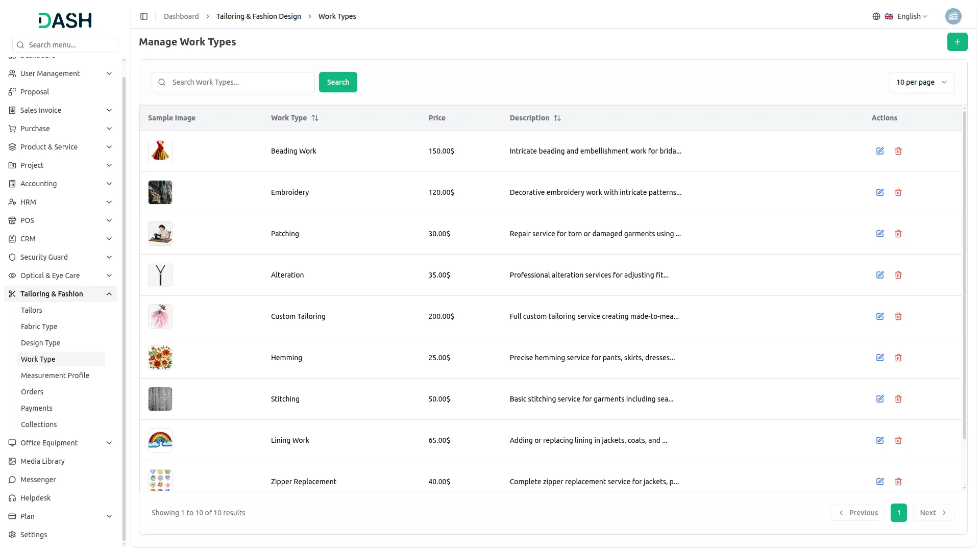The height and width of the screenshot is (551, 980).
Task: Open Measurement Profile in sidebar
Action: (x=55, y=375)
